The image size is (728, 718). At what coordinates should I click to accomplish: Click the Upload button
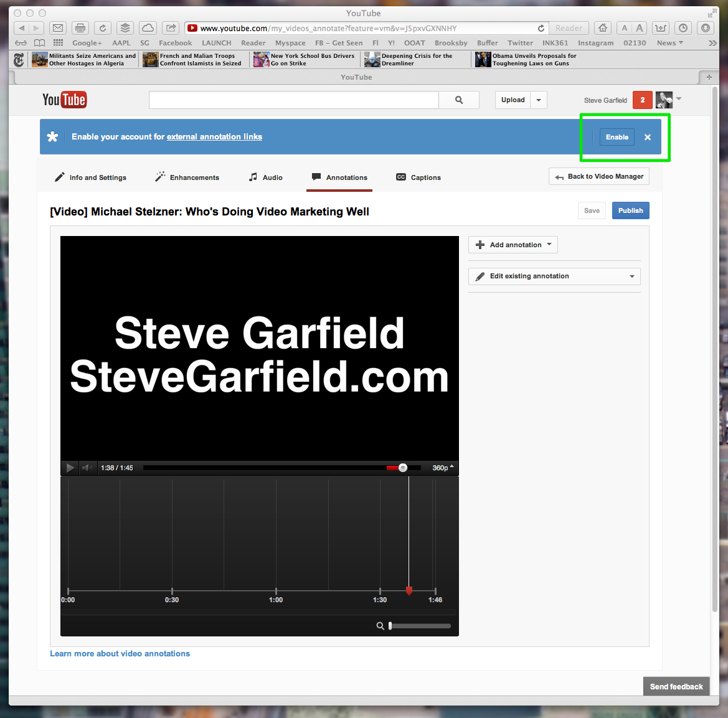513,100
